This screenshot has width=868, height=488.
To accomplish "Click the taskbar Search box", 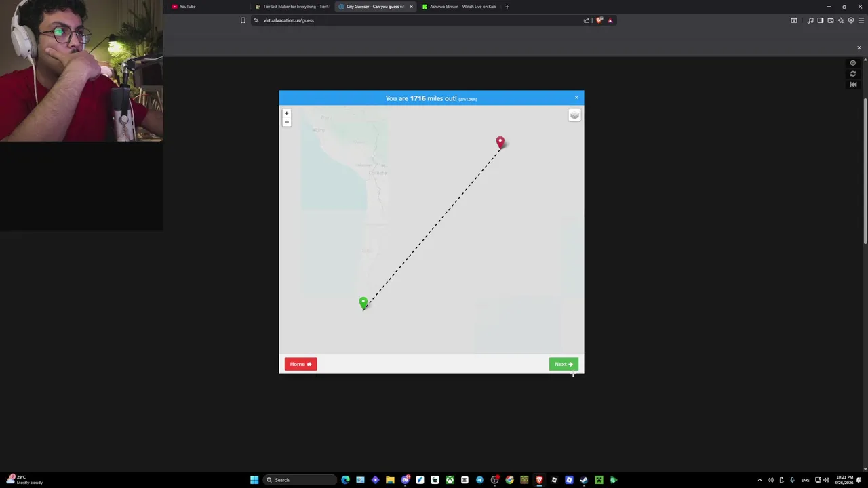I will pyautogui.click(x=299, y=480).
